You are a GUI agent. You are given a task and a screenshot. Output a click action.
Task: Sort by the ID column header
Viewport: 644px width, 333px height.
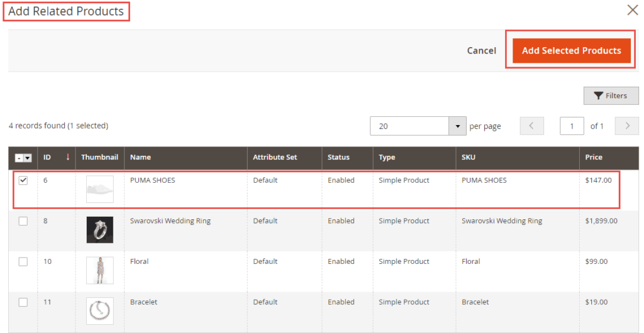56,158
